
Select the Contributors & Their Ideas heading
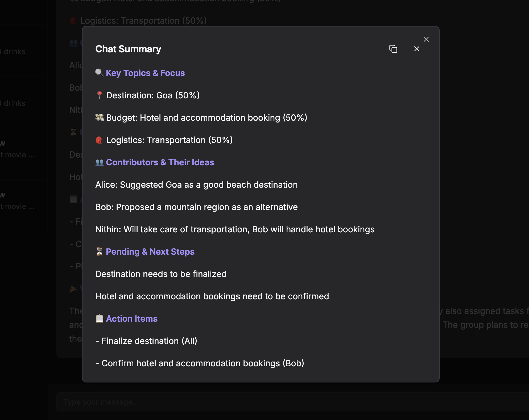[160, 162]
